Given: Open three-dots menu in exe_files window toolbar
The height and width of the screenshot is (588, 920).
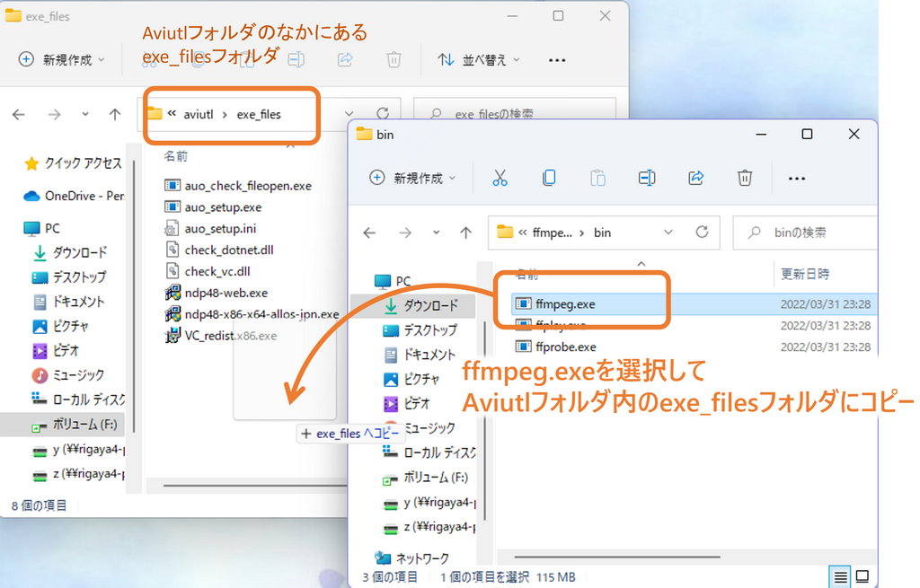Looking at the screenshot, I should [x=557, y=60].
